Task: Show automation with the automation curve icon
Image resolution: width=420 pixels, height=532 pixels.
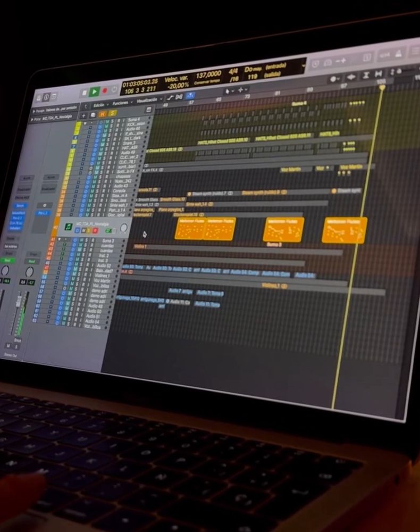Action: [170, 98]
